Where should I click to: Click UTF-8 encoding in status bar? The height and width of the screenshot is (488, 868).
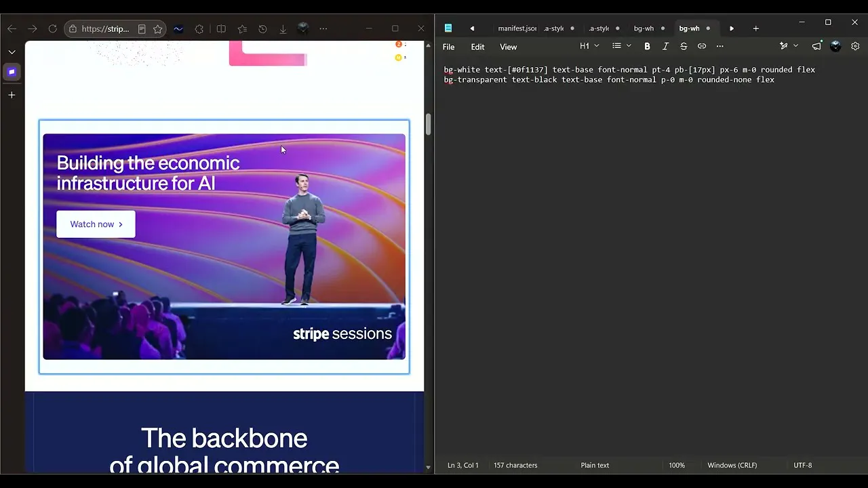[x=803, y=466]
